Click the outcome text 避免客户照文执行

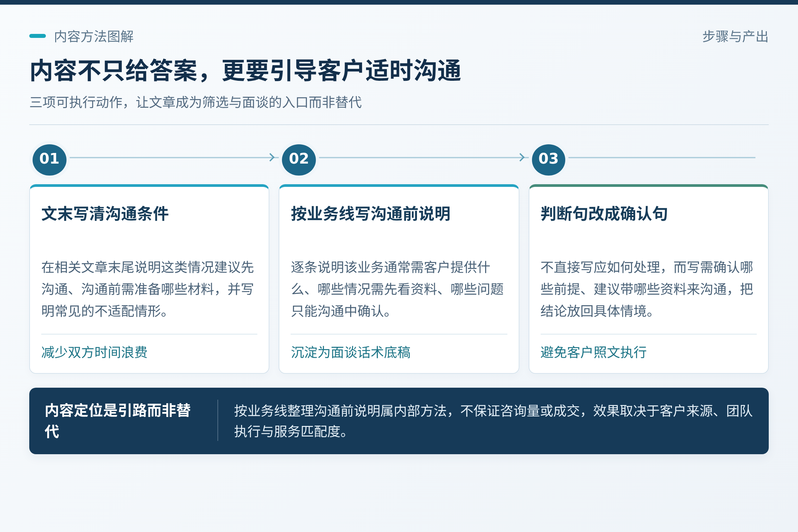click(x=594, y=352)
